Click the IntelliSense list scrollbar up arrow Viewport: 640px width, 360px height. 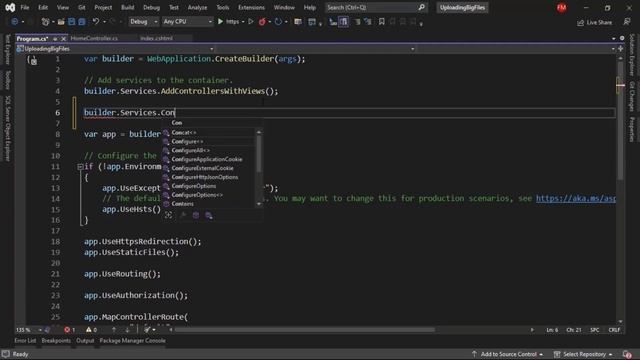click(259, 132)
